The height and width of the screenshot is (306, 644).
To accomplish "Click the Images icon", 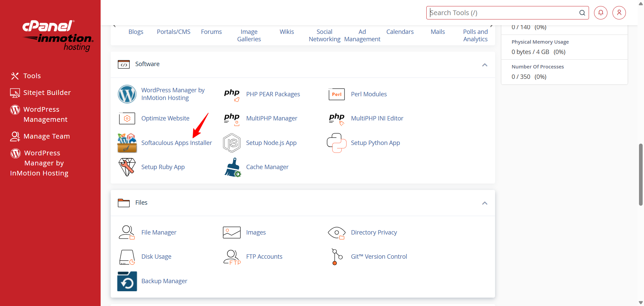I will [232, 233].
